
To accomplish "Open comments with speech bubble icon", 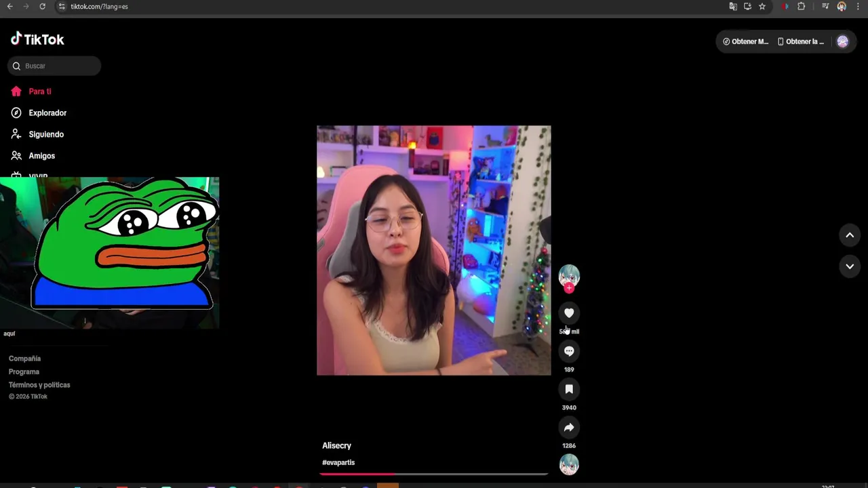I will [569, 351].
